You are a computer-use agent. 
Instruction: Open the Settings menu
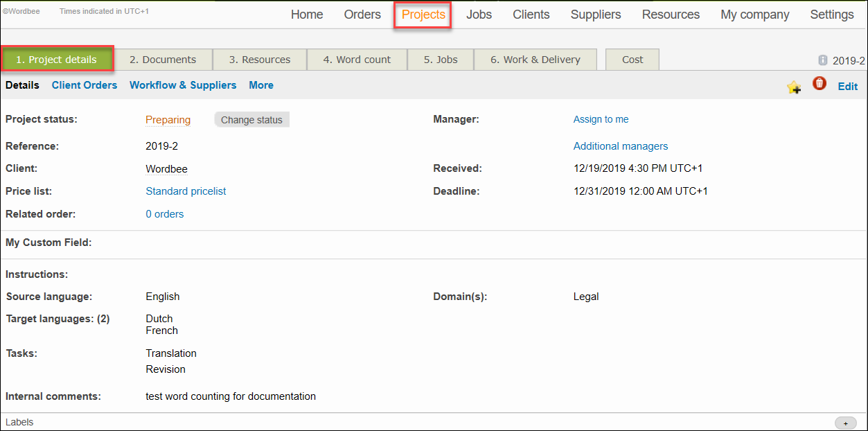[x=831, y=14]
